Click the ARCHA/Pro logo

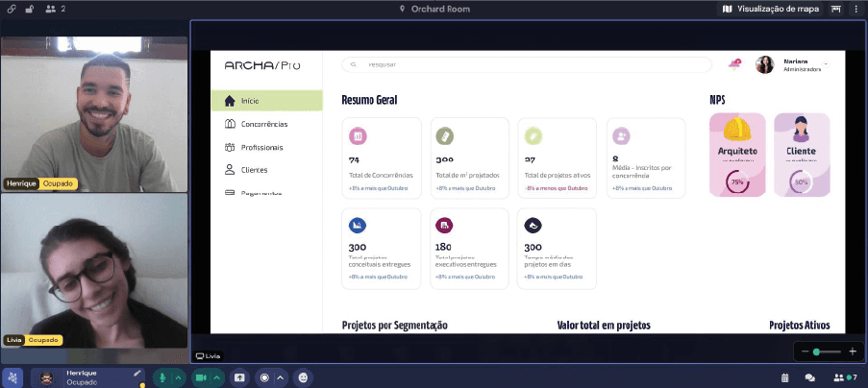(262, 65)
